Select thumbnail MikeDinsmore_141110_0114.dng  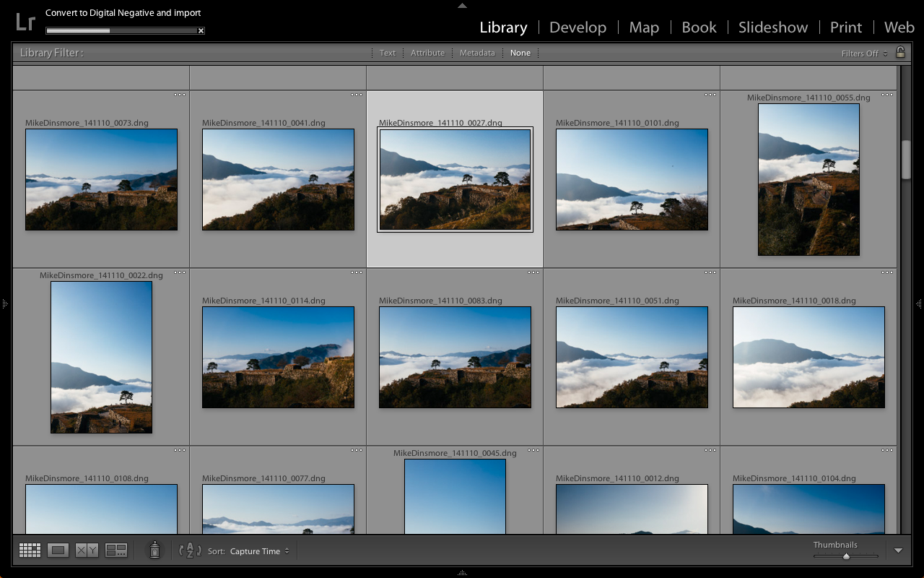click(x=278, y=358)
